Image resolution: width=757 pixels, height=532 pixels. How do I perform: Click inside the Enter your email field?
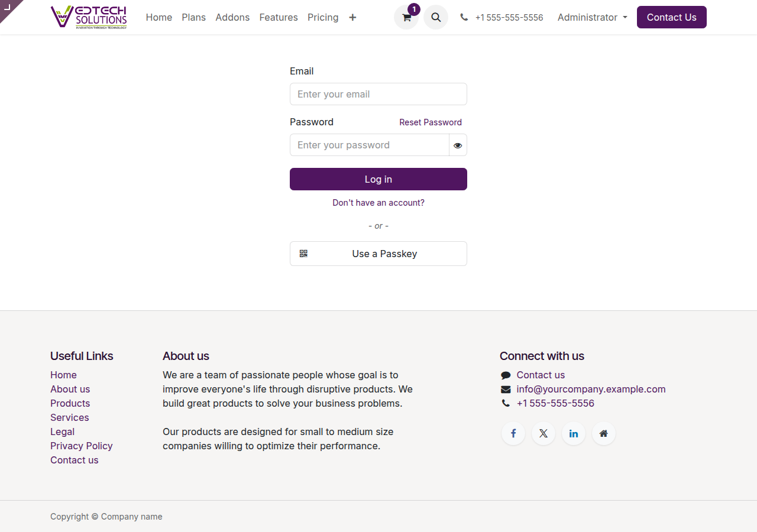(x=378, y=94)
